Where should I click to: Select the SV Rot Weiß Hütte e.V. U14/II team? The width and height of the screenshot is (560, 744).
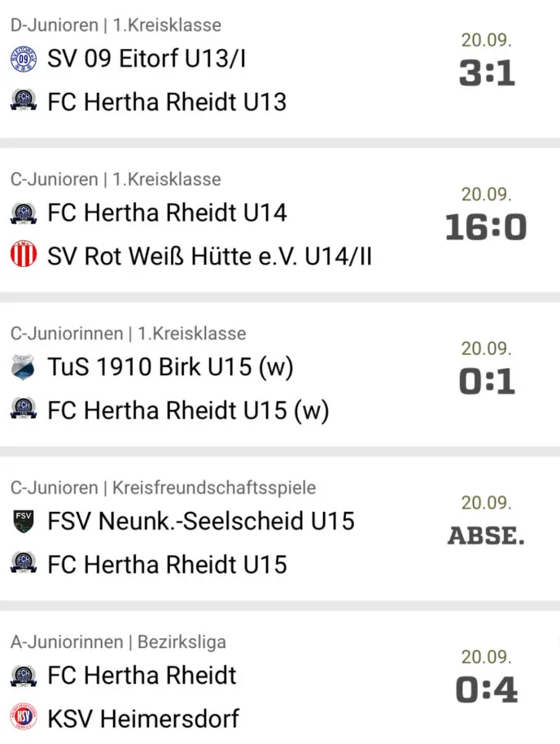point(209,256)
